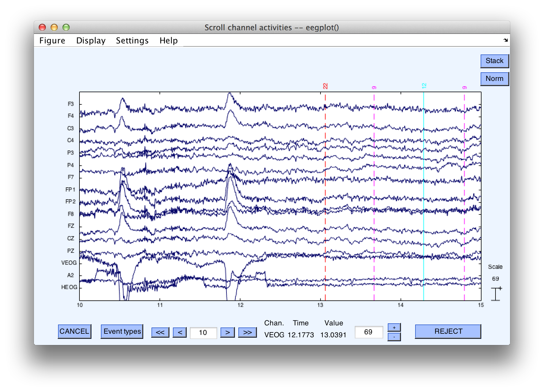Click the REJECT button
Image resolution: width=544 pixels, height=392 pixels.
[448, 331]
